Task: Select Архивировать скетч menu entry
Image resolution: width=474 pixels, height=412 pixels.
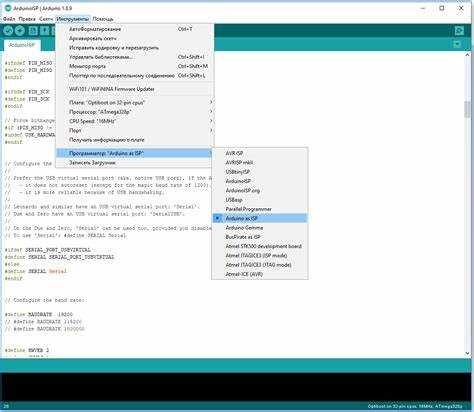Action: 134,38
